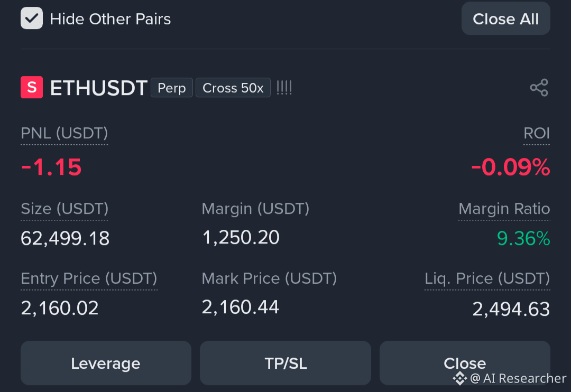Open the Cross 50x margin mode tag
The height and width of the screenshot is (392, 571).
tap(233, 88)
